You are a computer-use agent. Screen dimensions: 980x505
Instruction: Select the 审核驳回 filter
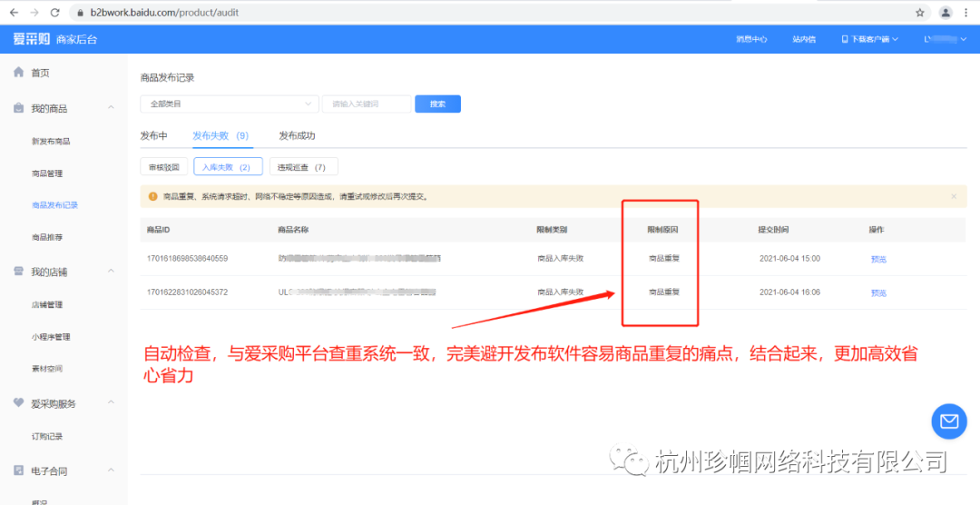[x=163, y=167]
